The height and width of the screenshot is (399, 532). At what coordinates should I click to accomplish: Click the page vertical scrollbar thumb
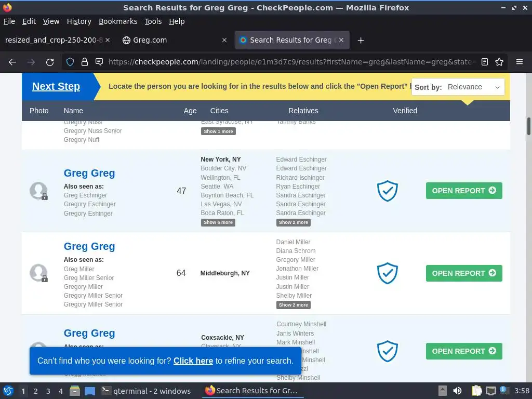pos(528,126)
